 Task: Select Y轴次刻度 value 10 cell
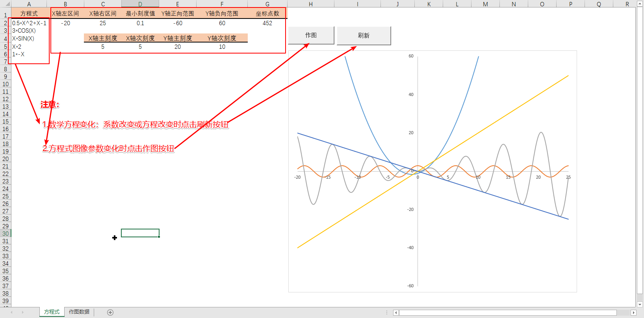coord(222,47)
